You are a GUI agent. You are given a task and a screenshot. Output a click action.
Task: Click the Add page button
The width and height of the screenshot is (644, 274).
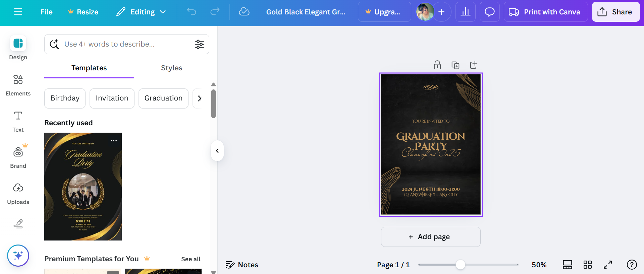[x=431, y=237]
